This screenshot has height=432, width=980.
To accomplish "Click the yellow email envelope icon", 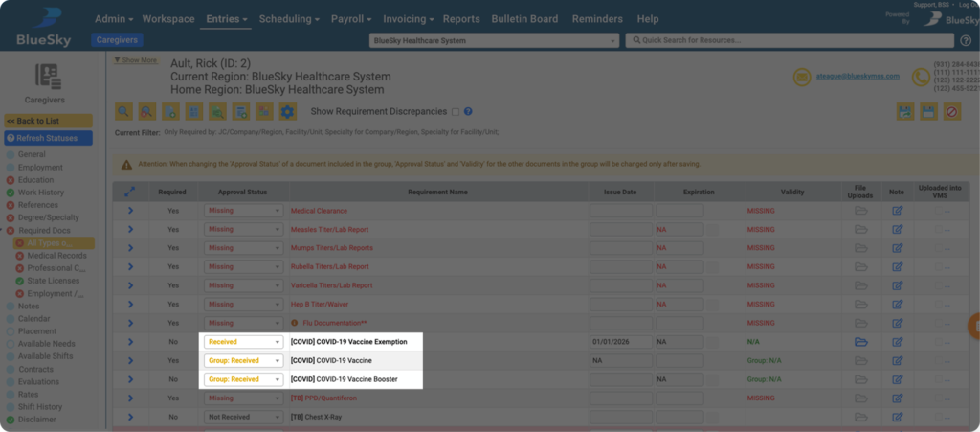I will [802, 78].
